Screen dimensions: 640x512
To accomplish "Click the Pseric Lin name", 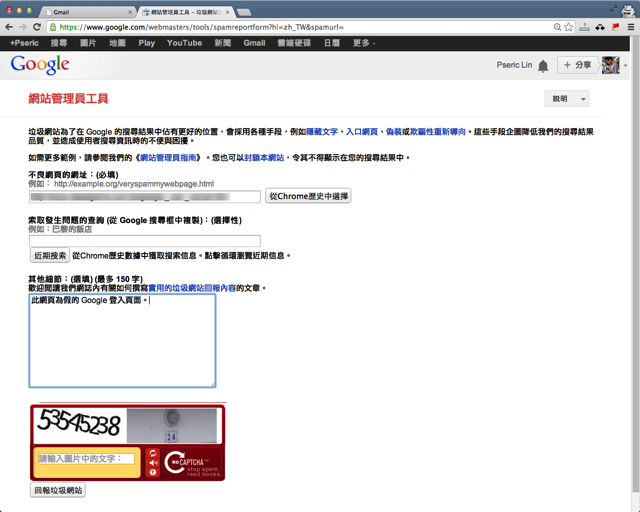I will [514, 65].
